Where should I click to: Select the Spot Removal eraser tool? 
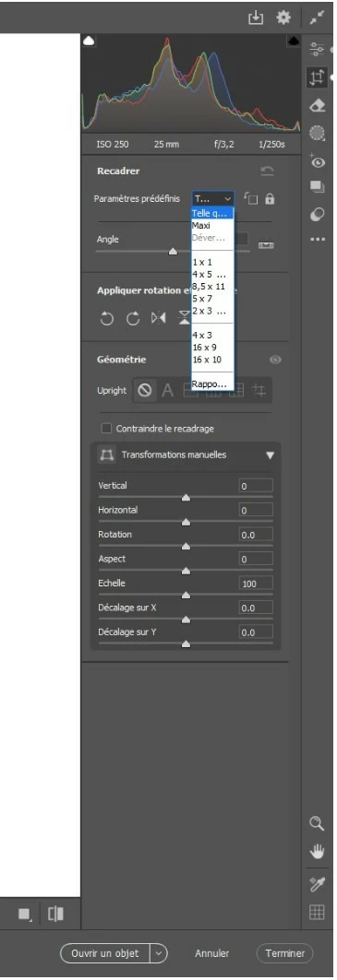coord(317,104)
